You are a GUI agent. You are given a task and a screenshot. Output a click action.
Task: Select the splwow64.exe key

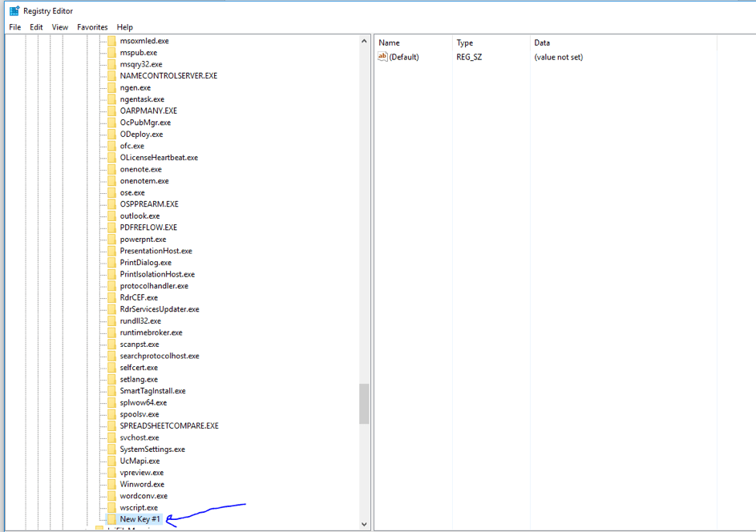pyautogui.click(x=144, y=402)
